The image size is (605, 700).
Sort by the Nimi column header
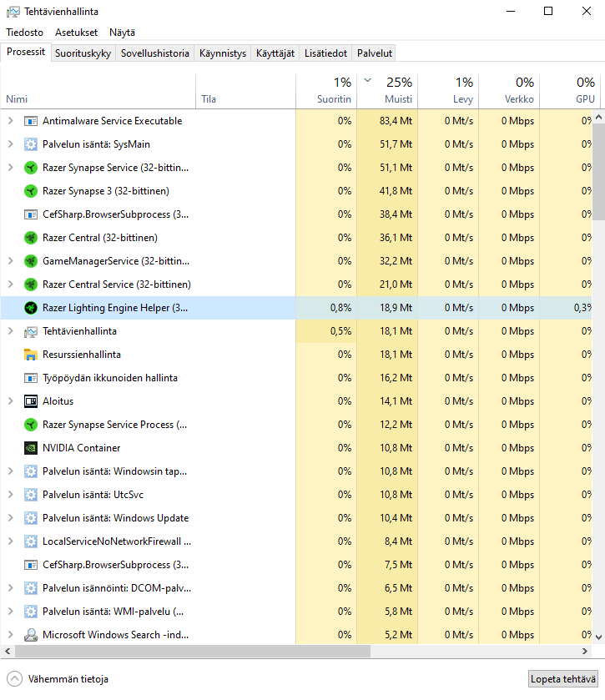click(x=98, y=91)
